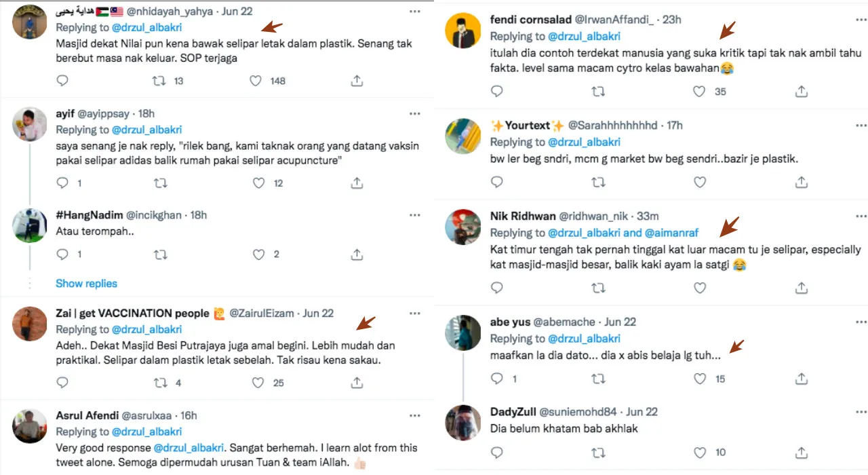Retweet Yourtext's tweet about bazir plastik
868x475 pixels.
(598, 182)
